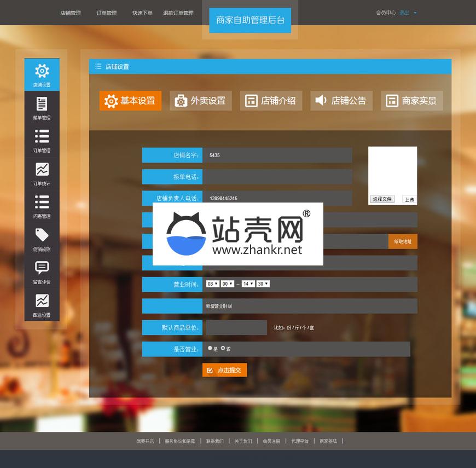This screenshot has width=476, height=468.
Task: Expand the closing hour dropdown showing 14
Action: (248, 284)
